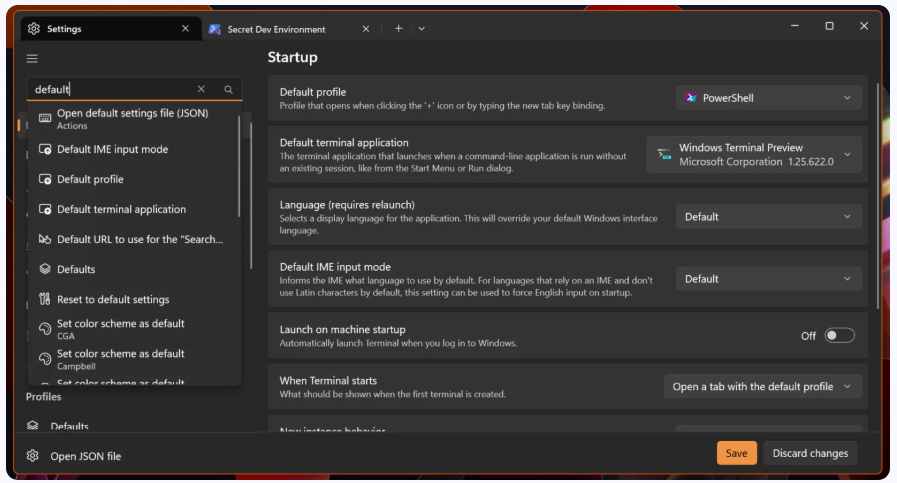Click the Settings tab gear icon
Image resolution: width=897 pixels, height=483 pixels.
(34, 29)
